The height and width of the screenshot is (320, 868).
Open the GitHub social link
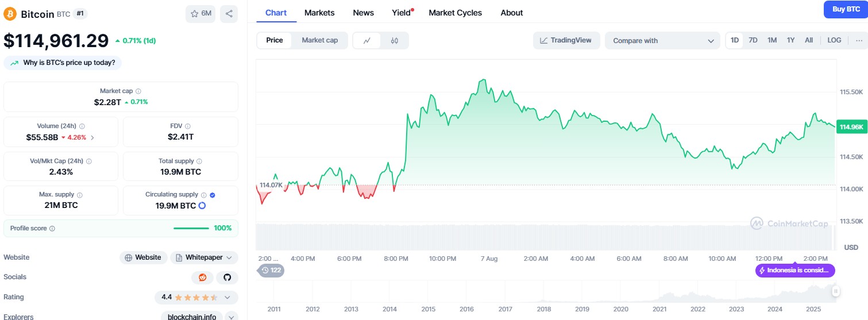[227, 277]
